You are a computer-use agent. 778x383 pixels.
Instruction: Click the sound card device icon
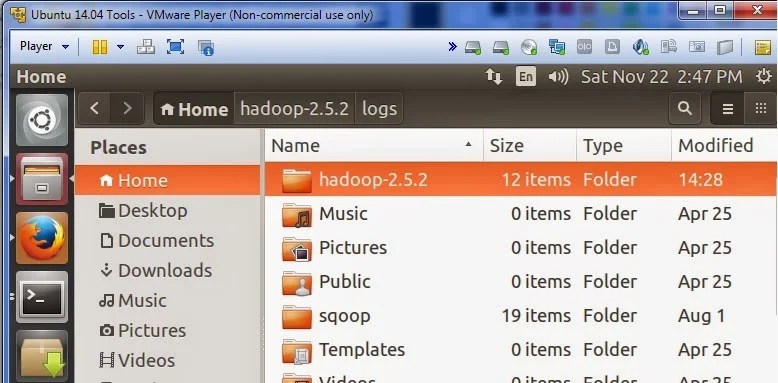[641, 47]
